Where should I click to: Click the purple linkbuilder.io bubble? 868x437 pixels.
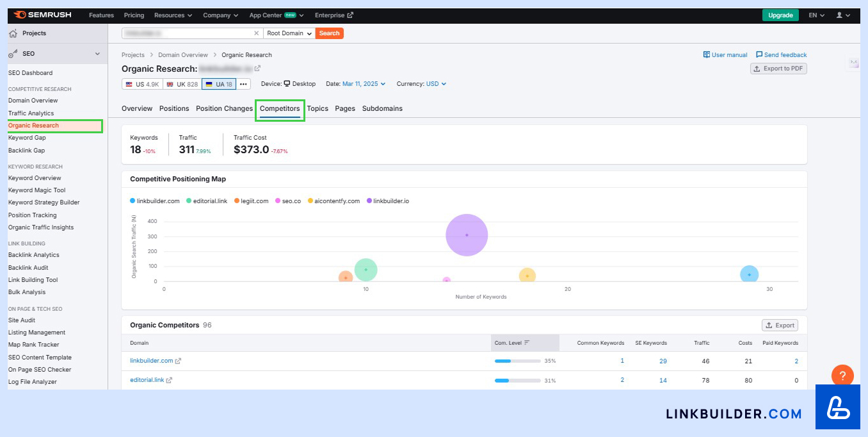pos(467,235)
